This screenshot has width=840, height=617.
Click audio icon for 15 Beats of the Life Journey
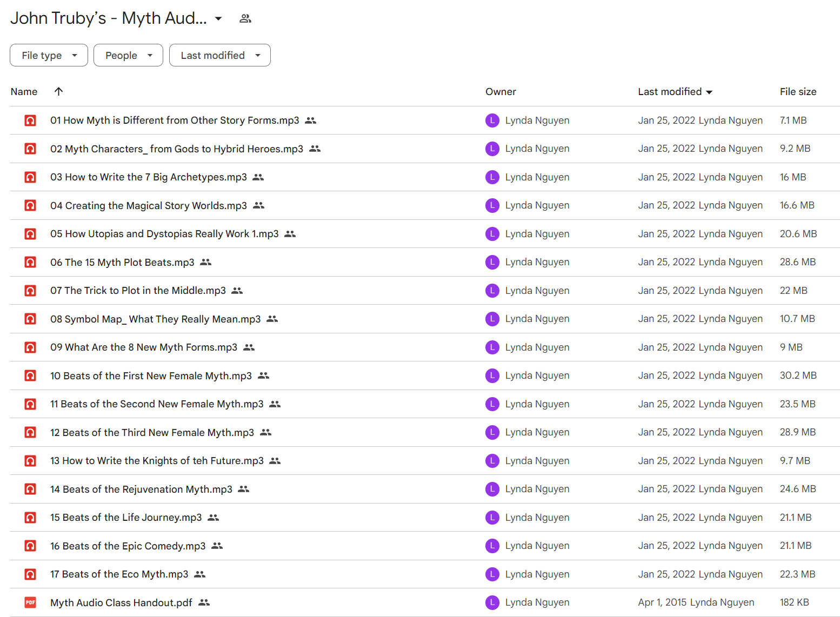(30, 518)
